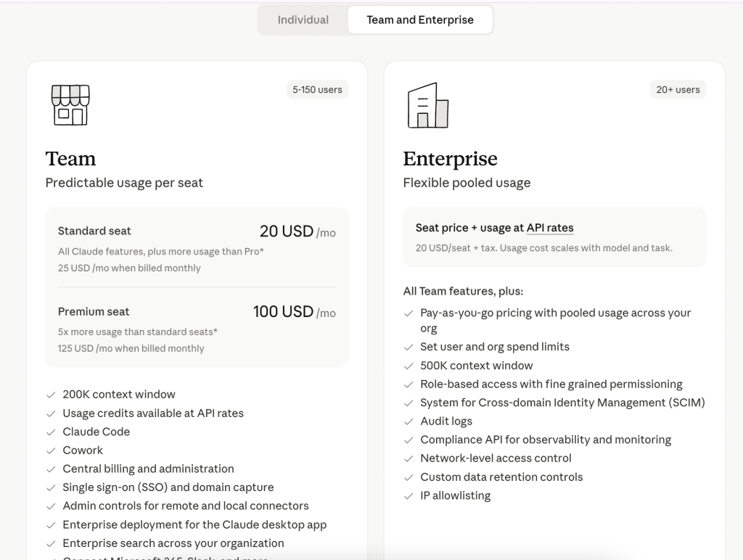Click the checkmark next to Claude Code
The width and height of the screenshot is (743, 560).
click(51, 432)
